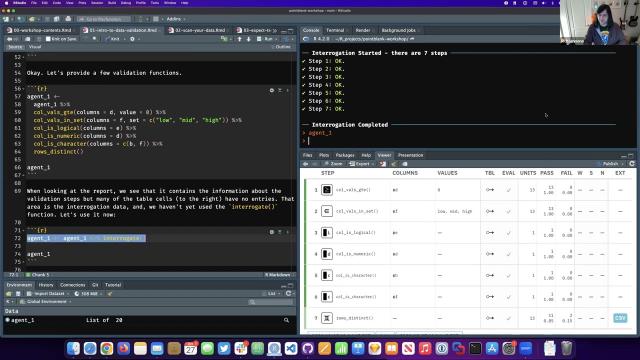This screenshot has width=640, height=360.
Task: Run the chunk at line 56
Action: click(287, 90)
